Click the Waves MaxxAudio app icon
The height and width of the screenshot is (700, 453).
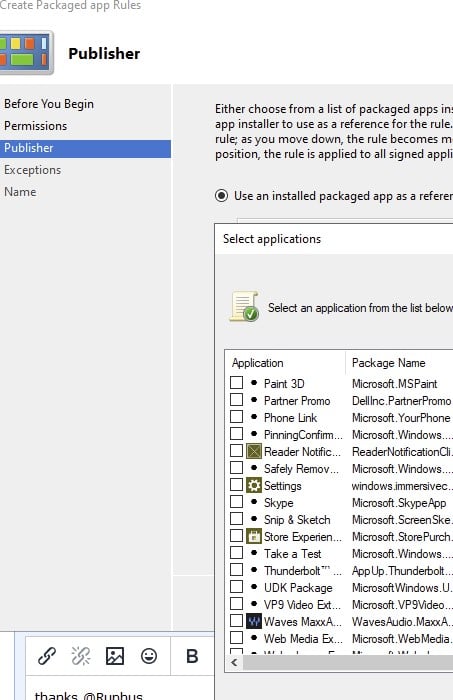[254, 621]
